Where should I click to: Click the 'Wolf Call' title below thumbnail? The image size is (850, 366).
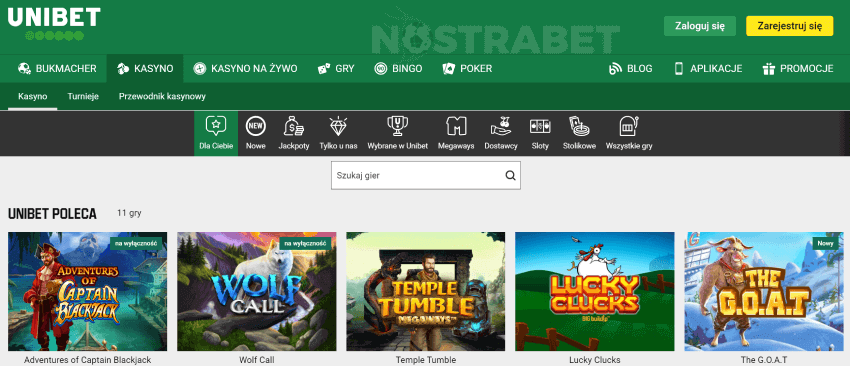(x=257, y=360)
